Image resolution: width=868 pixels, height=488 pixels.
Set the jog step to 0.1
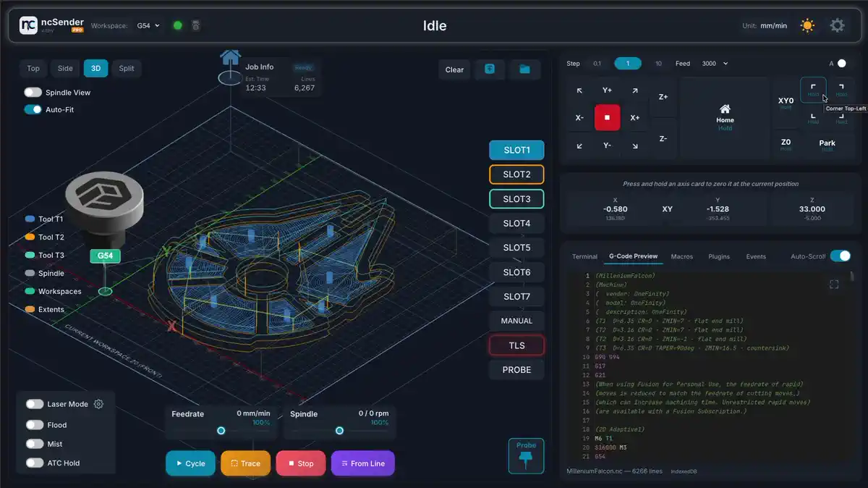click(x=597, y=64)
